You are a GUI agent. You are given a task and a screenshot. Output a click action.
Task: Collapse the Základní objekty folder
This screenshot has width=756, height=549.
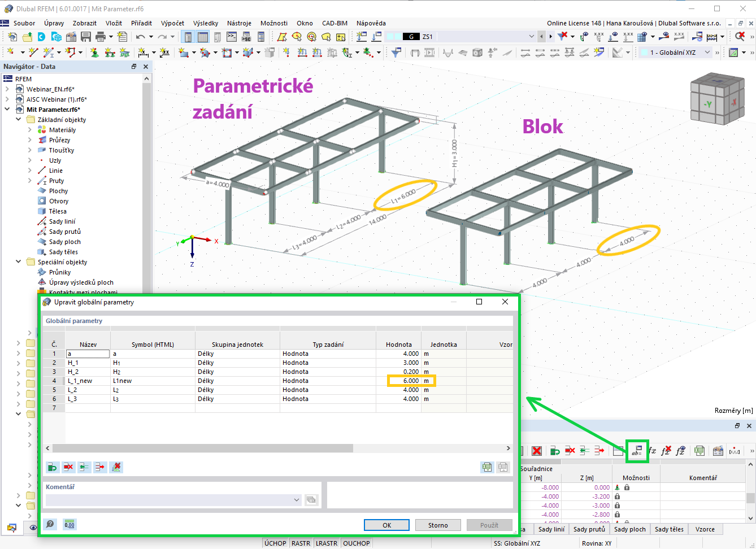pos(19,120)
